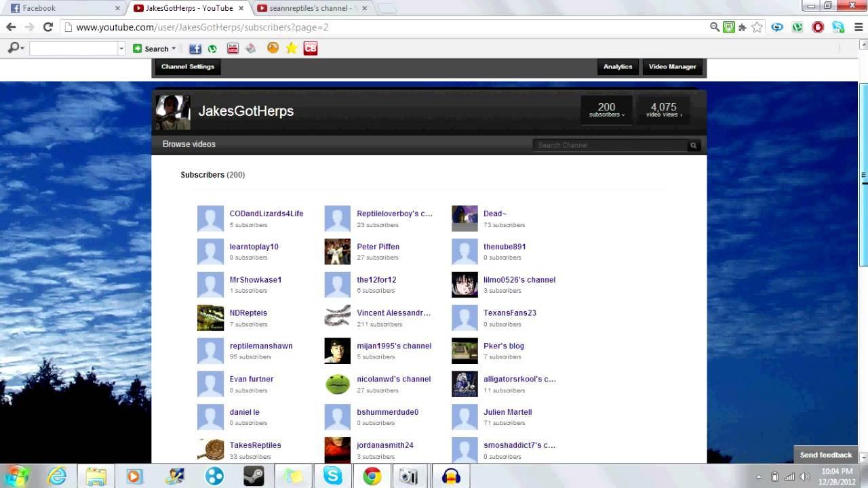Screen dimensions: 868x488
Task: Click the zoom magnifier icon in address bar
Action: coord(715,27)
